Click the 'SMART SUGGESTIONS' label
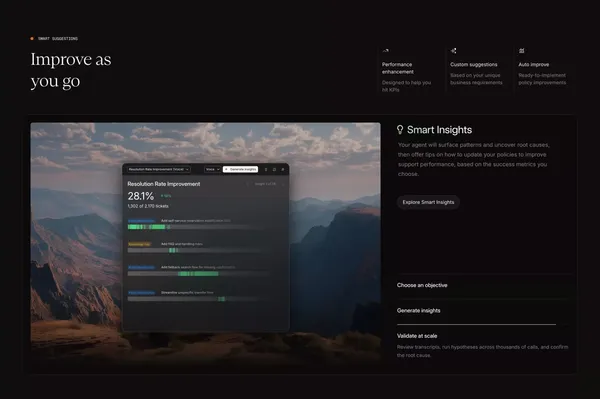Screen dimensions: 600x399 58,39
